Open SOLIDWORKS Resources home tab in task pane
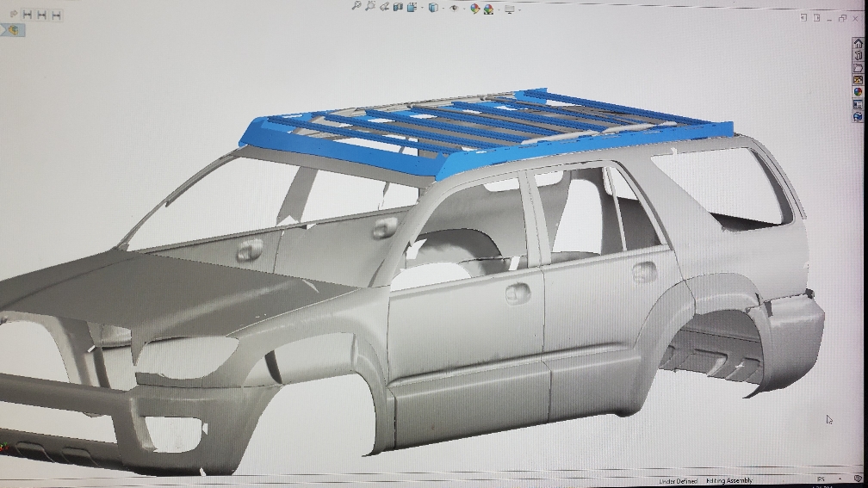 (858, 43)
